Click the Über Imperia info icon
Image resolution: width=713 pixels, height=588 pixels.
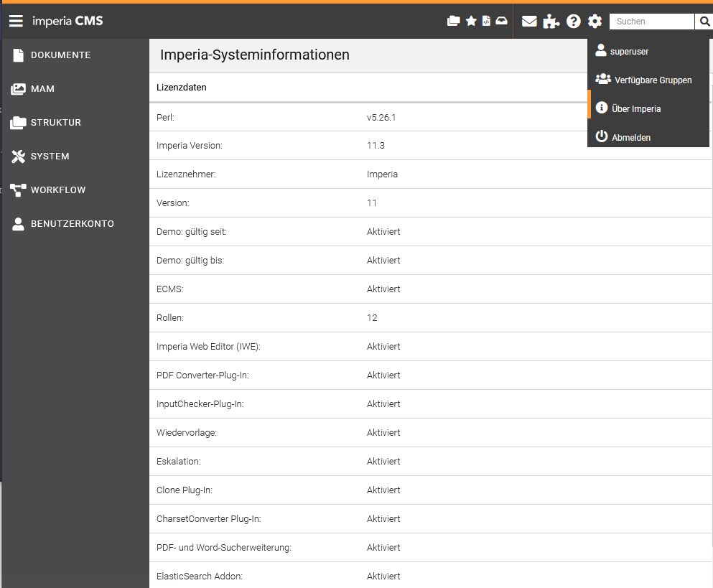tap(601, 107)
